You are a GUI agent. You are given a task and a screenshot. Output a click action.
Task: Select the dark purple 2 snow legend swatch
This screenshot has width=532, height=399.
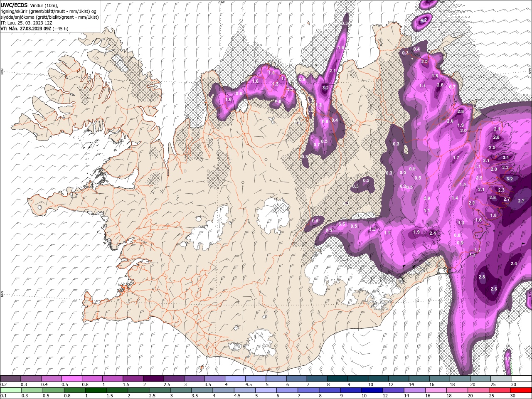point(153,379)
